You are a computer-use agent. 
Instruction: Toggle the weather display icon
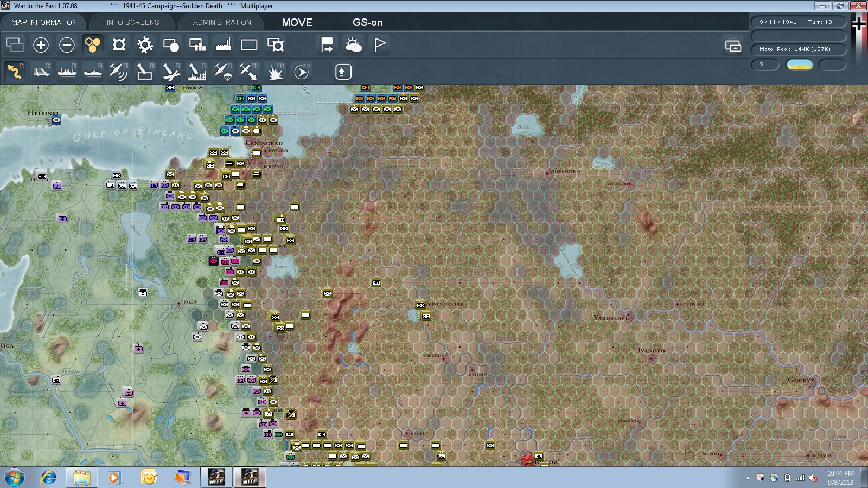(x=354, y=45)
